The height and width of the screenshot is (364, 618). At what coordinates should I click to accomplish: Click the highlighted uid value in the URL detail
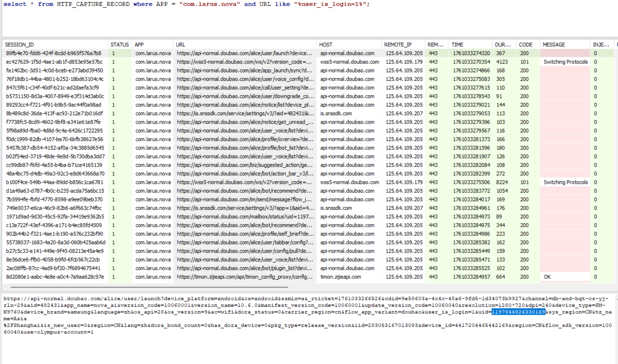pos(518,312)
